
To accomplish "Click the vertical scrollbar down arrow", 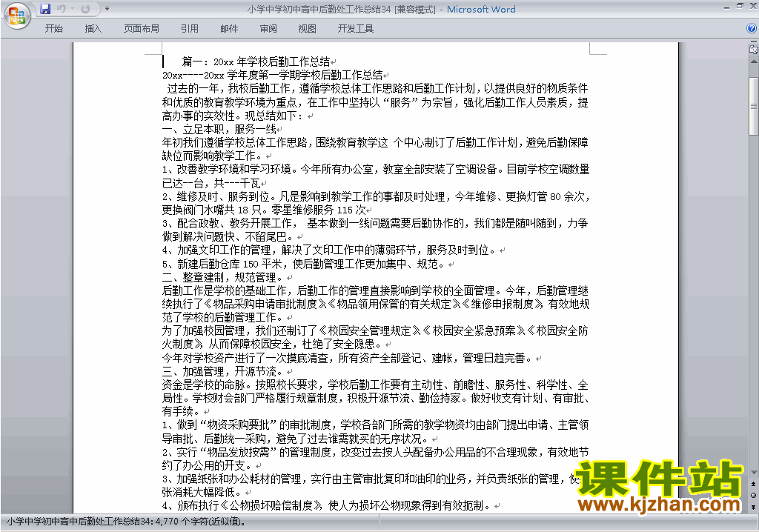I will [754, 473].
